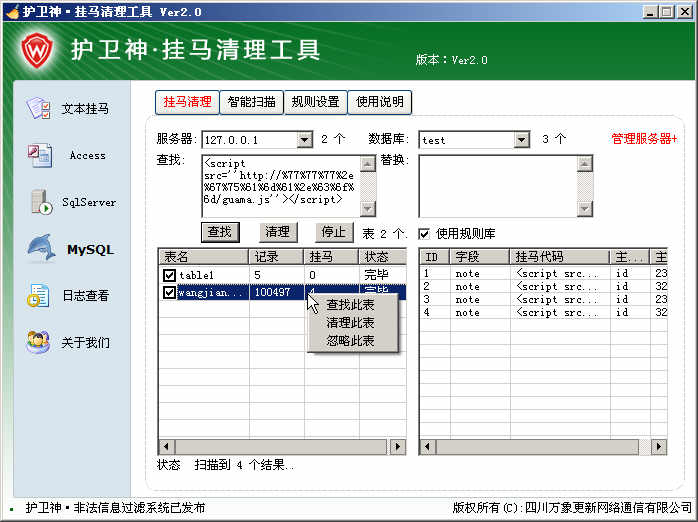
Task: Switch to the 智能扫描 tab
Action: click(252, 102)
